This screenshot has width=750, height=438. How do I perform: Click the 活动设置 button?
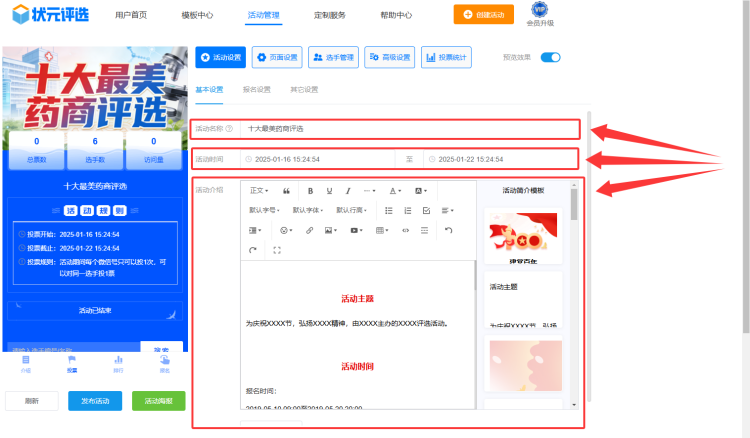click(x=221, y=57)
